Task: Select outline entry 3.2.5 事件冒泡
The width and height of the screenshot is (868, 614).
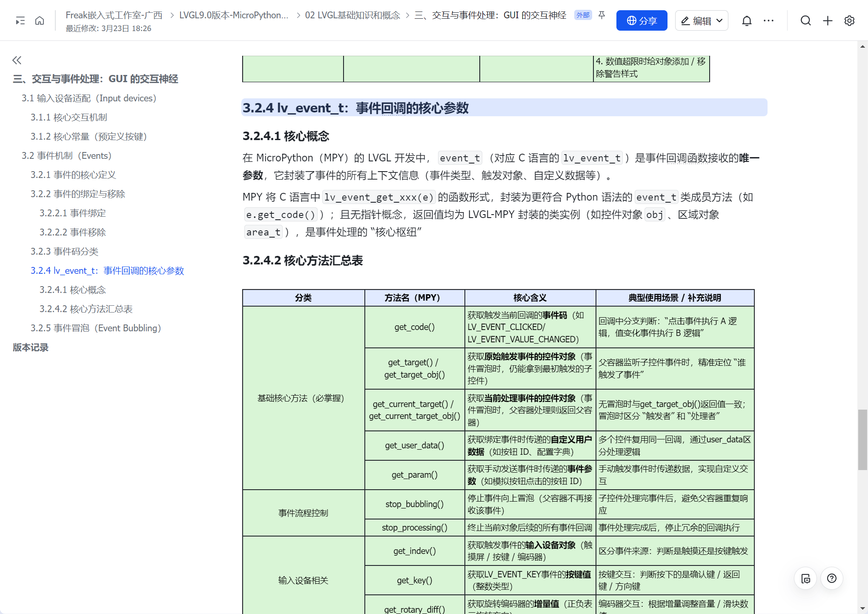Action: click(96, 328)
